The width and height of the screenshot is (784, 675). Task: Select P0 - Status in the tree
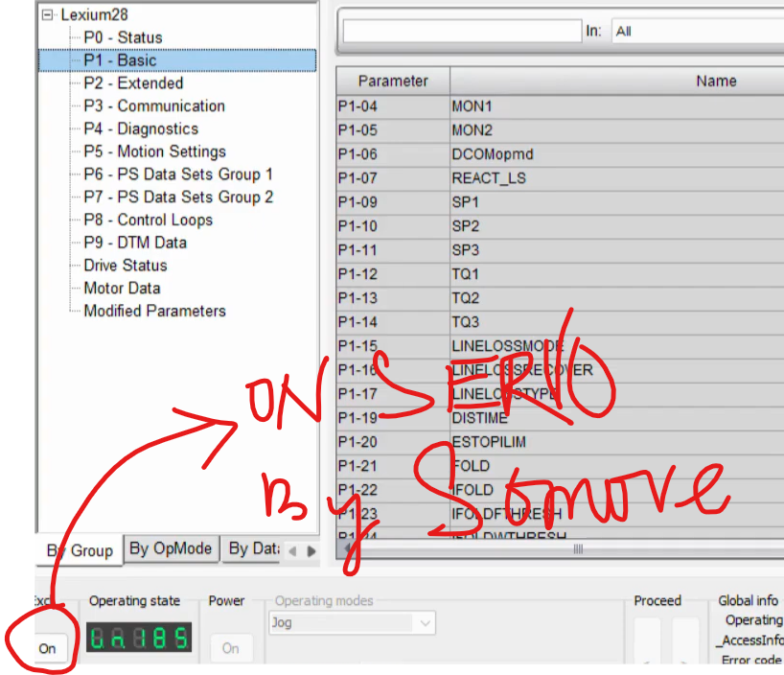coord(123,37)
